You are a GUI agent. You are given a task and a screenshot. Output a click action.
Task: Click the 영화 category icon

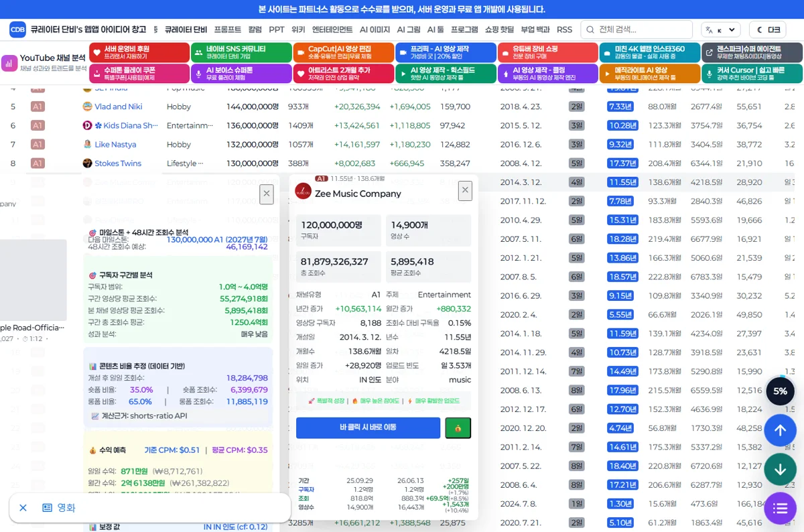(47, 508)
